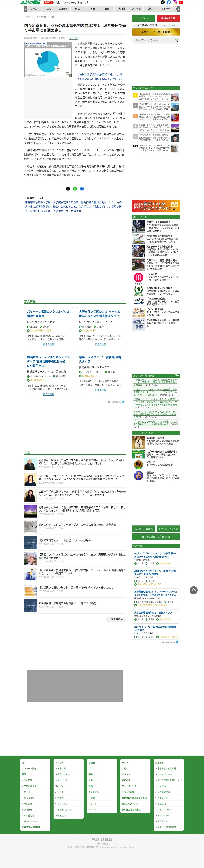This screenshot has width=204, height=868.
Task: Open ニュース一覧 in the breadcrumb
Action: tap(40, 17)
